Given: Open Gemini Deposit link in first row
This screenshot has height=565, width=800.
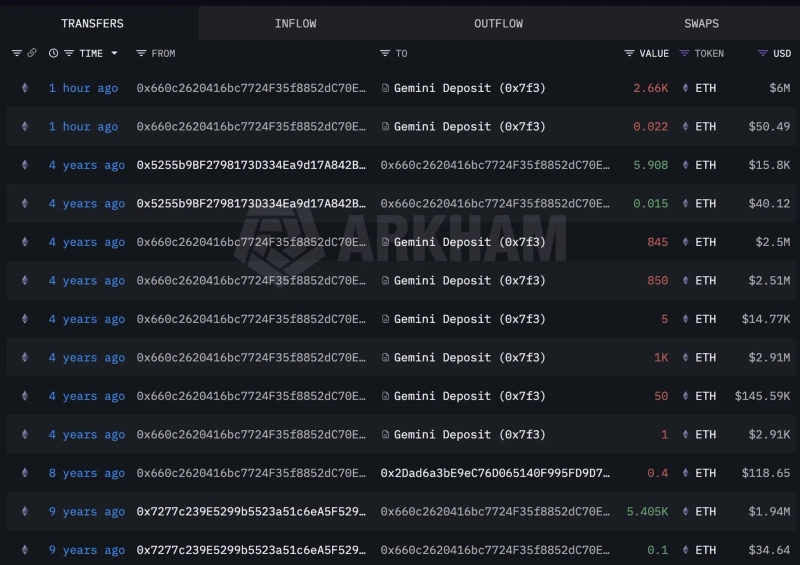Looking at the screenshot, I should (469, 88).
